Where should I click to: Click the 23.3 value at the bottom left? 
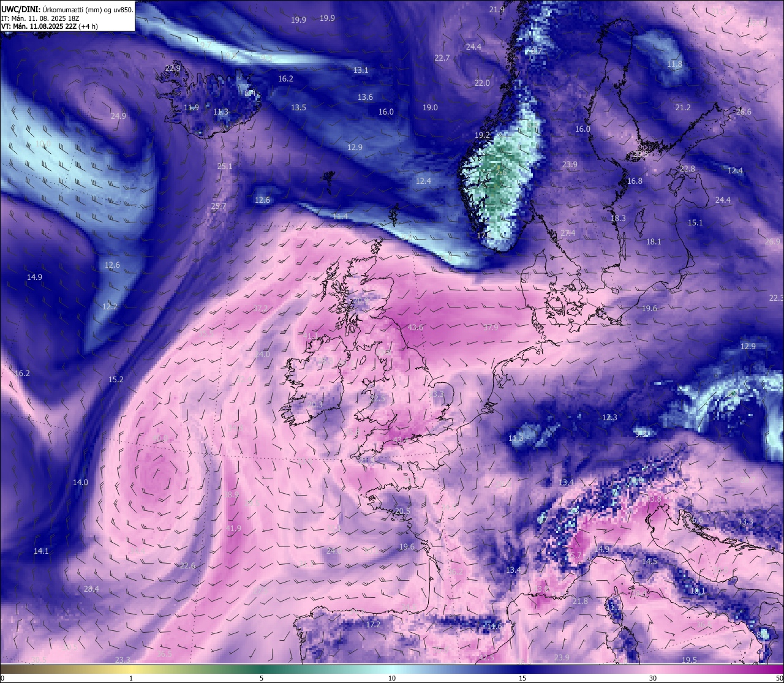pyautogui.click(x=123, y=660)
